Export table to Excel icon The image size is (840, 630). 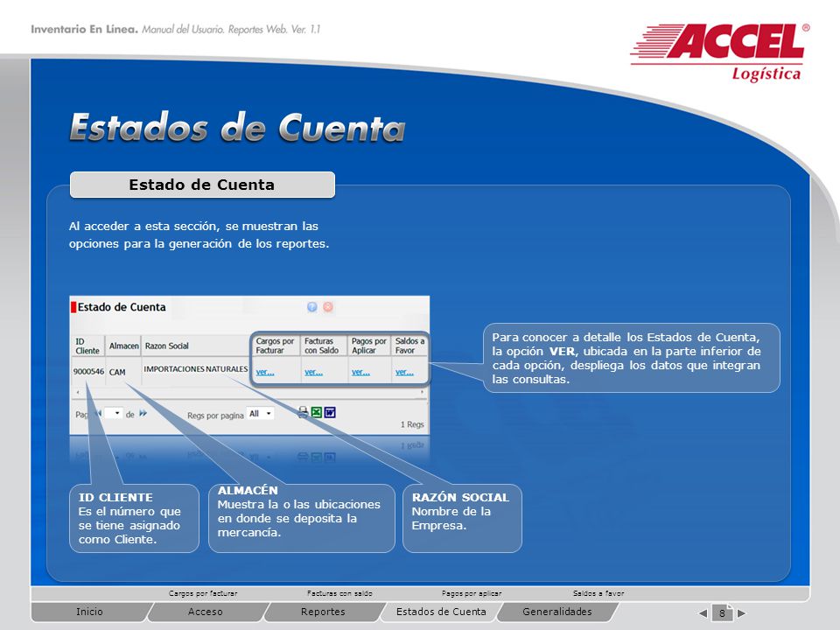317,412
